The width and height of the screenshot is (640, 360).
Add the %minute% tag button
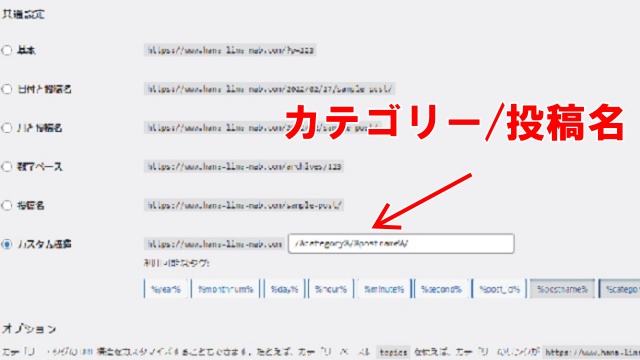[x=384, y=289]
